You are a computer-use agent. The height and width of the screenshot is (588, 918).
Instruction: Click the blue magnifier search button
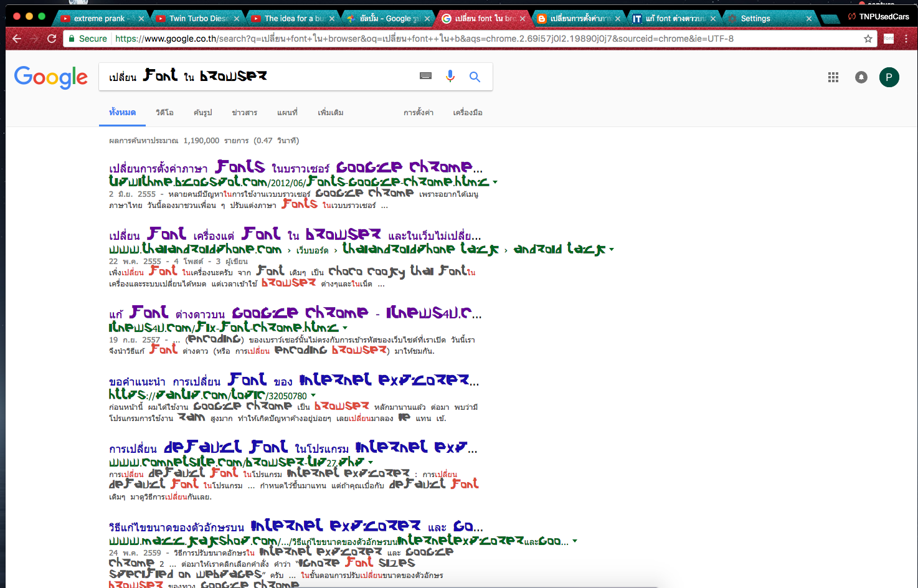(475, 77)
